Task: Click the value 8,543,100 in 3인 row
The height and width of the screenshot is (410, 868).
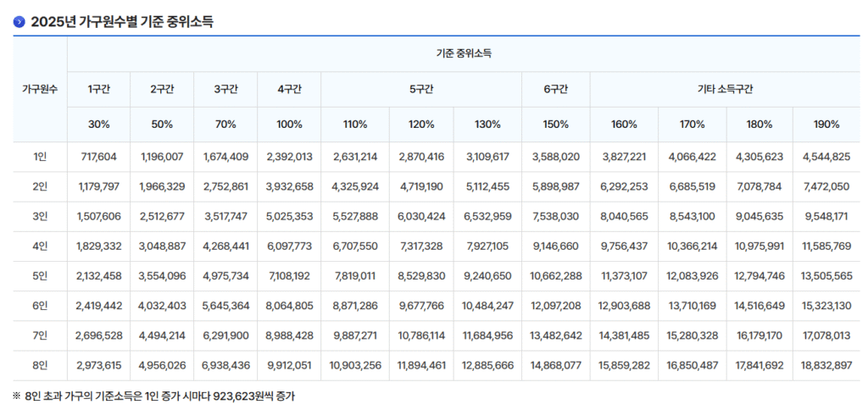Action: pos(692,217)
